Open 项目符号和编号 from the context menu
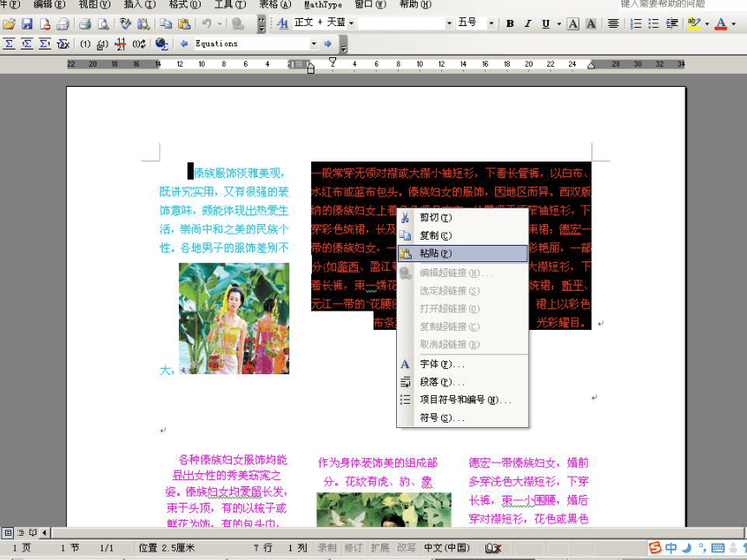 (463, 400)
